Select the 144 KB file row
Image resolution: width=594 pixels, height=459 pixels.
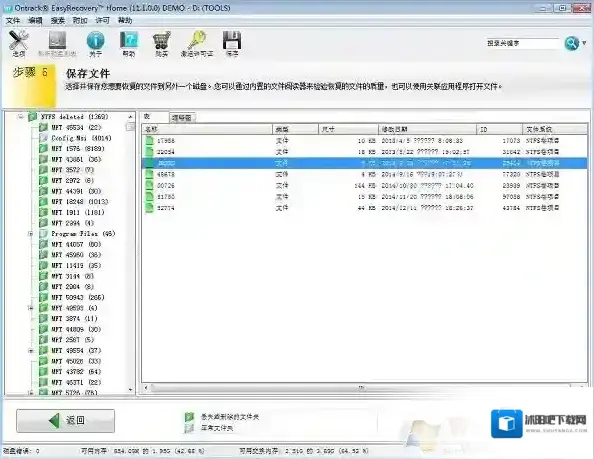pyautogui.click(x=365, y=186)
